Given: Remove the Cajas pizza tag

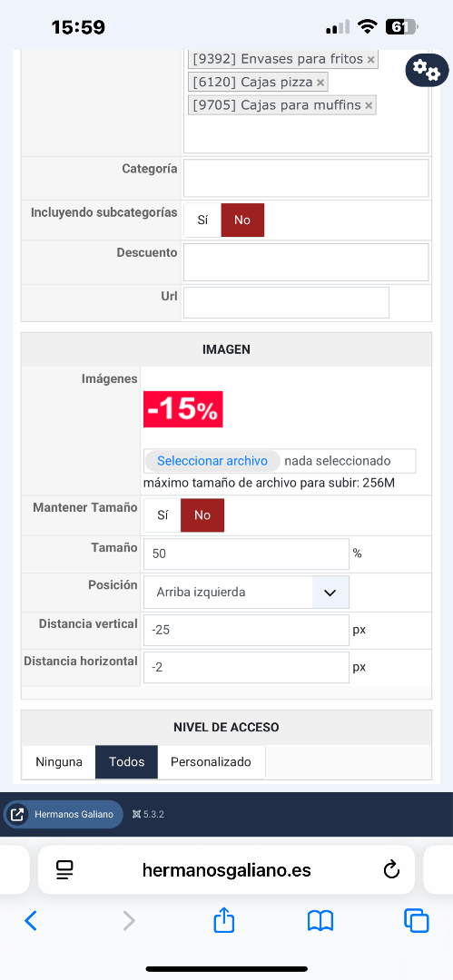Looking at the screenshot, I should pyautogui.click(x=320, y=83).
